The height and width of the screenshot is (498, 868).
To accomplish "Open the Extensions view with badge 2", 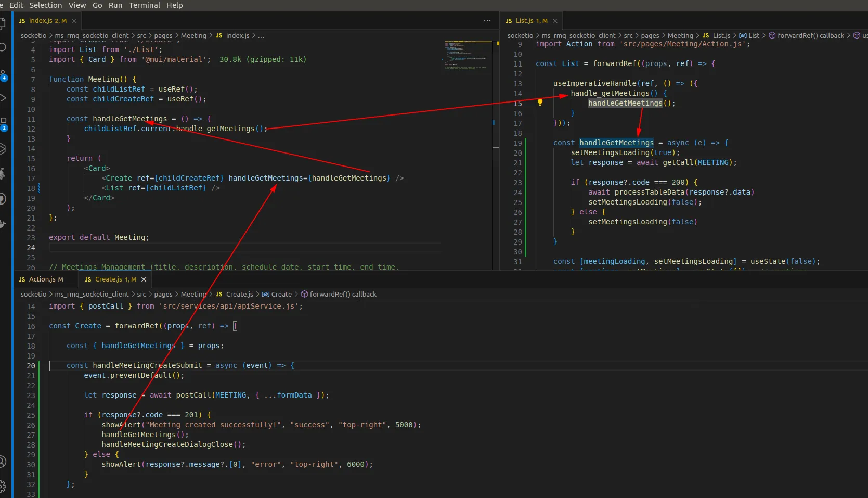I will (3, 124).
